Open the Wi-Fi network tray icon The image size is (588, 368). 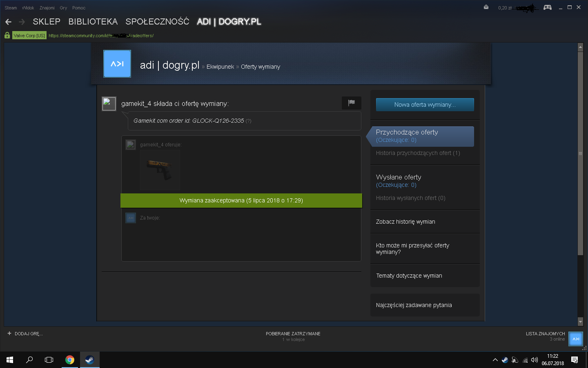coord(525,360)
